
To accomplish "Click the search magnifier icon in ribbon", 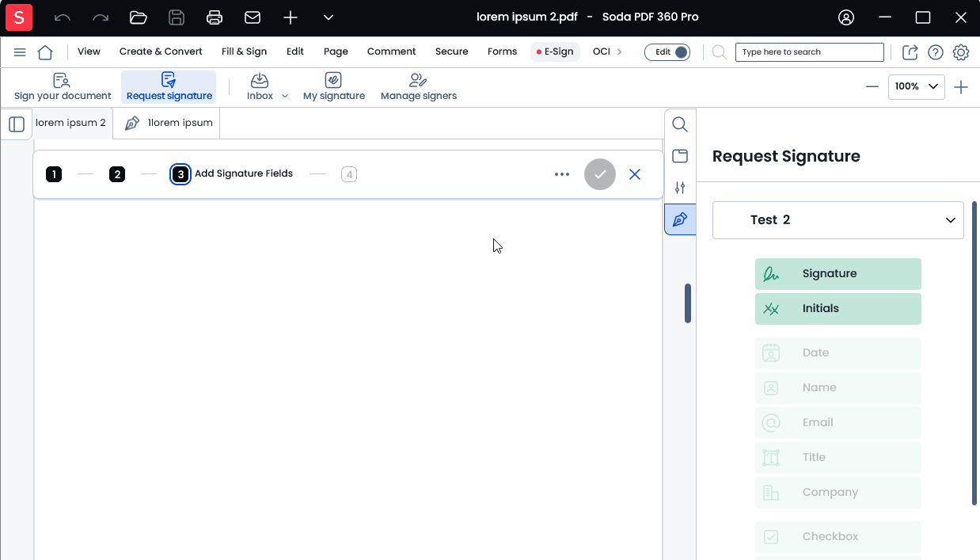I will [719, 52].
